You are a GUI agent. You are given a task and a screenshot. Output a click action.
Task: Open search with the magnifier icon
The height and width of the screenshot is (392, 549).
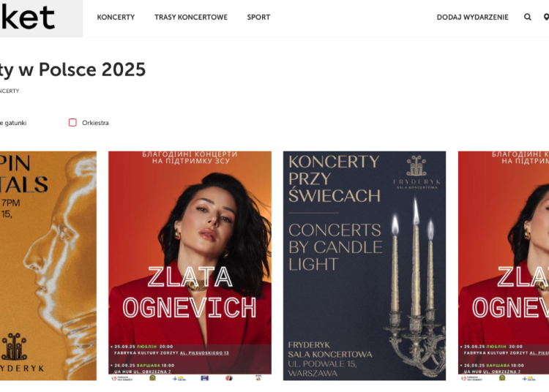pos(527,17)
